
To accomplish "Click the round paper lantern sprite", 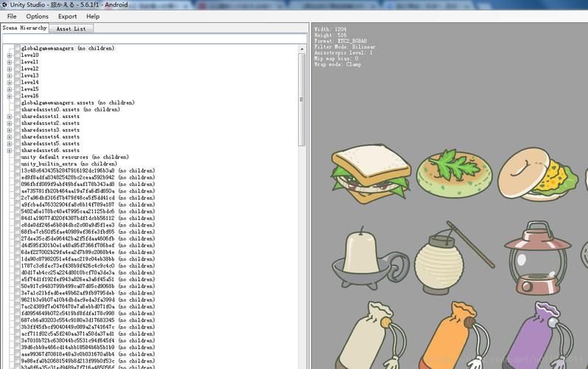I will pos(453,258).
